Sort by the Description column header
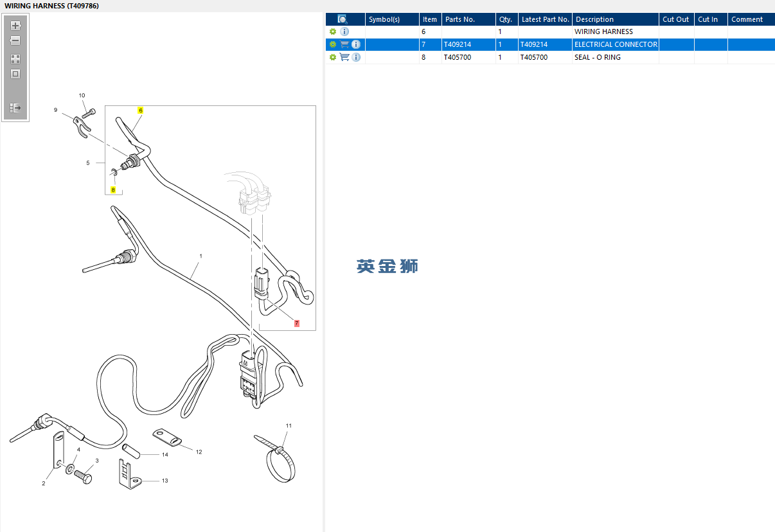 [616, 19]
